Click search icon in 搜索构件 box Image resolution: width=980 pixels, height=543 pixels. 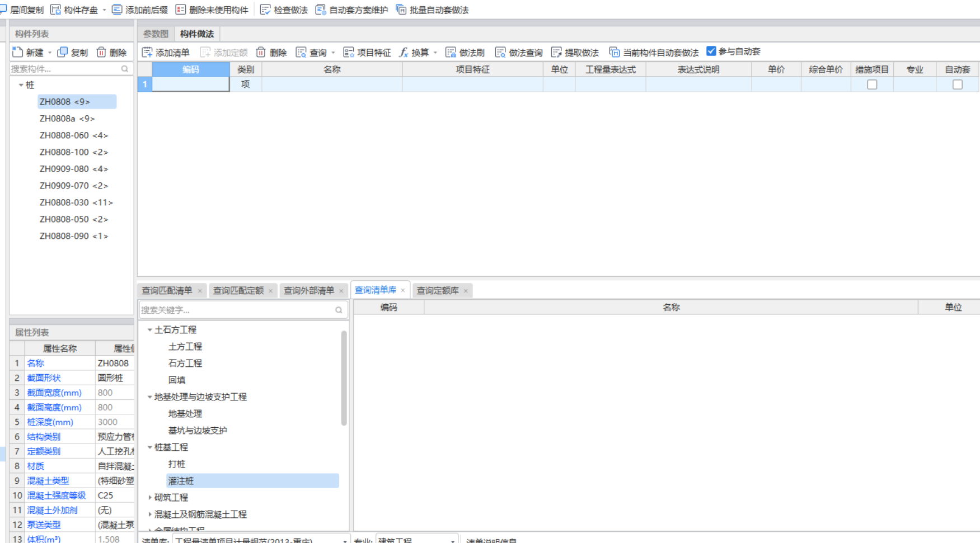[x=125, y=69]
